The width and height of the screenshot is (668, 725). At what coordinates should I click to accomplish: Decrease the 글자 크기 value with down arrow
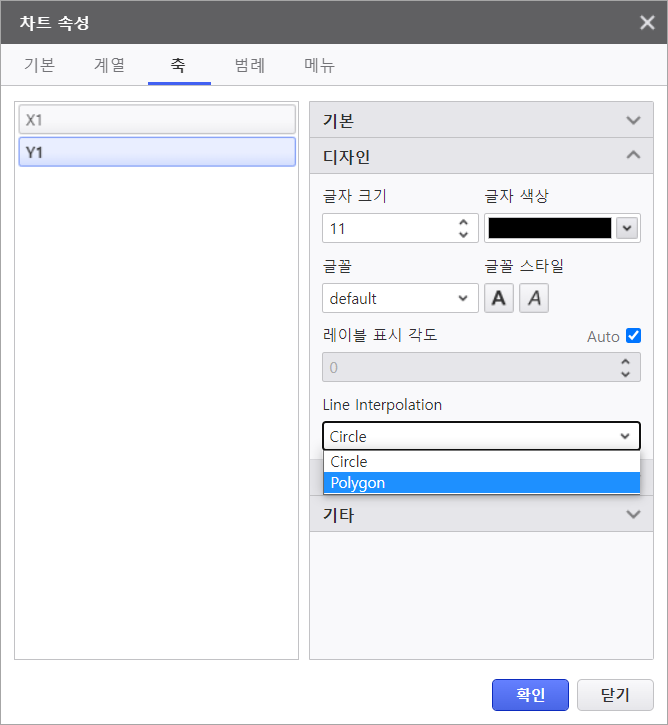(463, 235)
